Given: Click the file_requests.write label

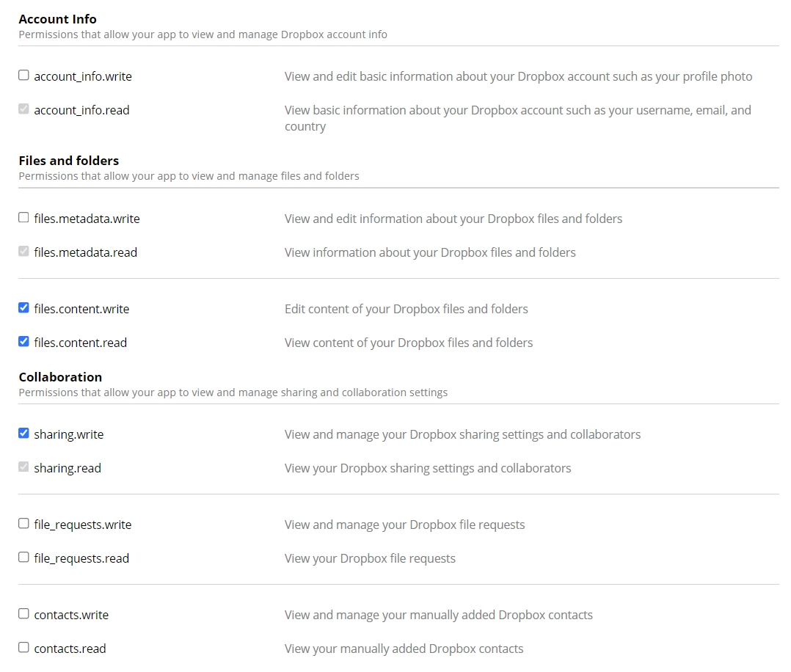Looking at the screenshot, I should pos(83,525).
